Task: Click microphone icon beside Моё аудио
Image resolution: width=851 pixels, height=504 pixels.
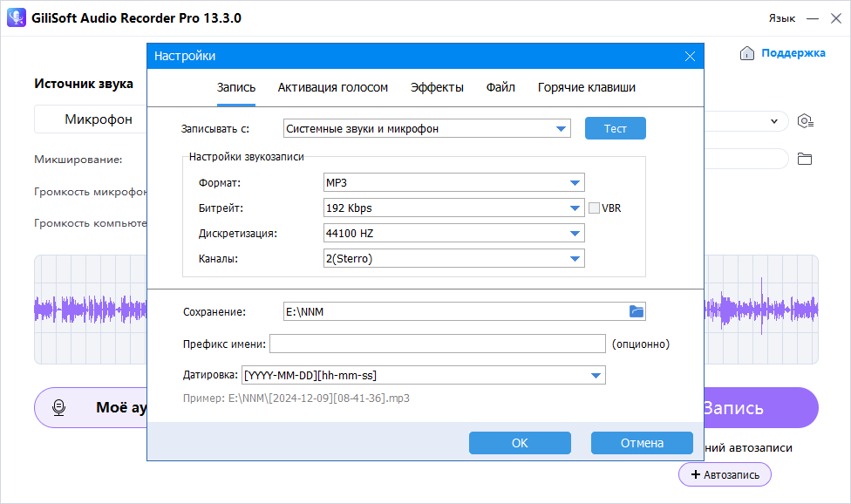Action: click(x=58, y=407)
